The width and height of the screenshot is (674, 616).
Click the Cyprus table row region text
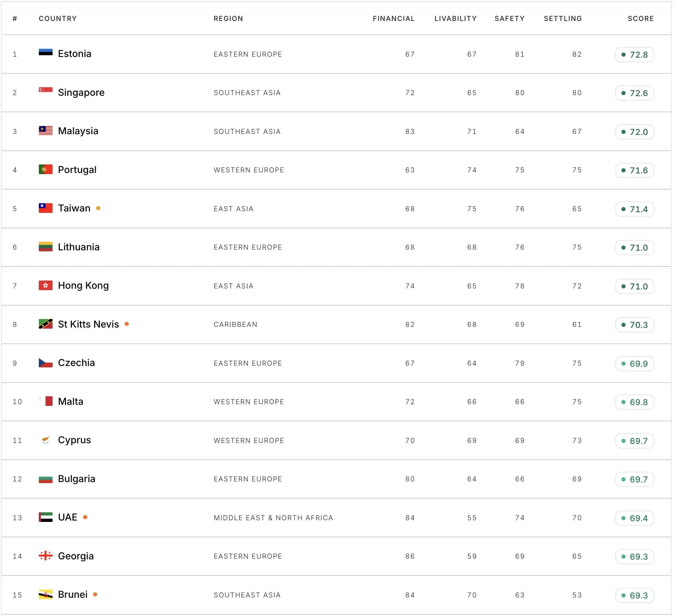pyautogui.click(x=249, y=441)
